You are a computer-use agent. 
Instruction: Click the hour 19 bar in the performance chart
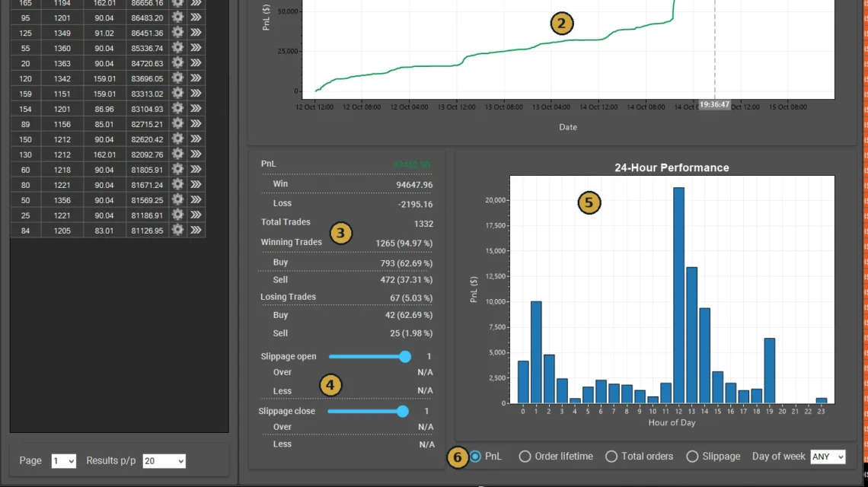pyautogui.click(x=770, y=371)
